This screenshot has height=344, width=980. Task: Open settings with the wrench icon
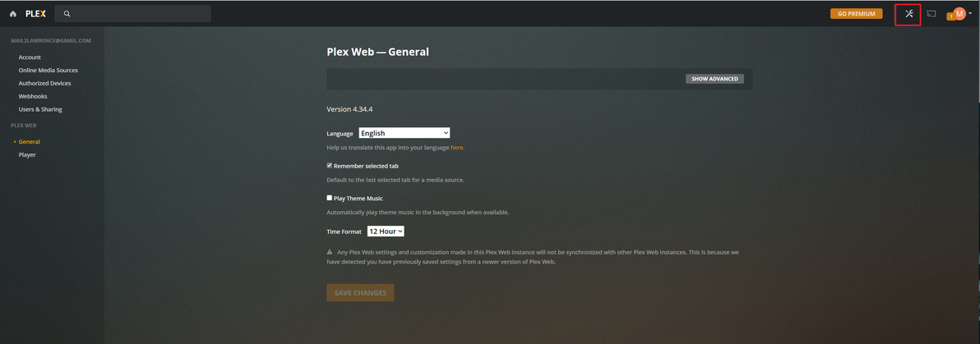tap(908, 14)
